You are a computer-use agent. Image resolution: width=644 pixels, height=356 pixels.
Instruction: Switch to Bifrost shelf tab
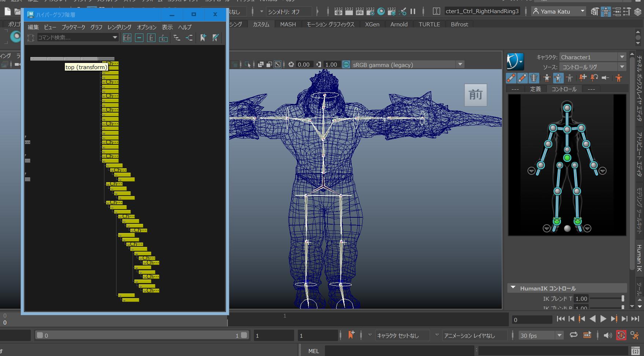pyautogui.click(x=459, y=24)
